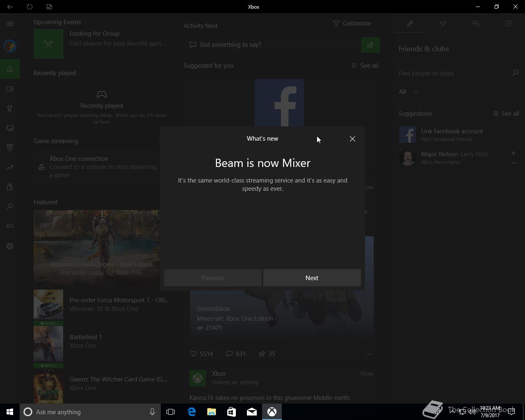Open Settings gear in sidebar

point(10,246)
